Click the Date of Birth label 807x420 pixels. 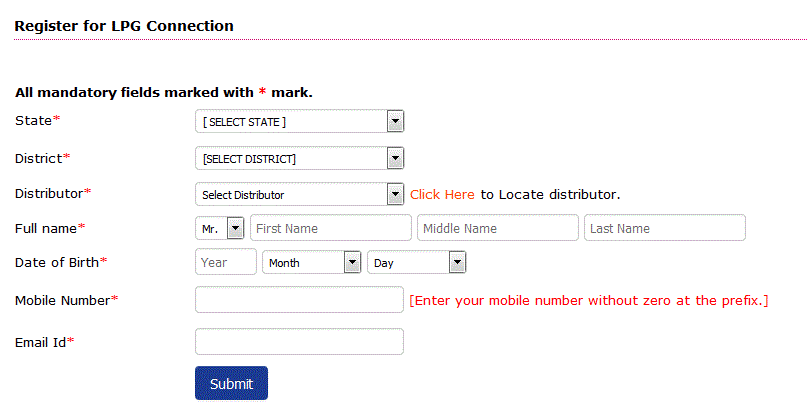point(57,263)
